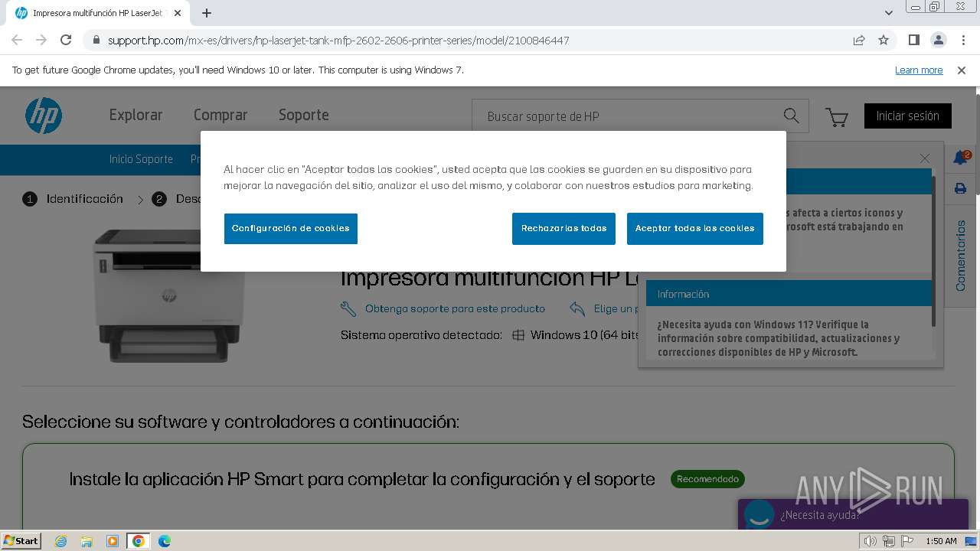This screenshot has width=980, height=551.
Task: Click the Windows 10 detected OS text
Action: [585, 335]
